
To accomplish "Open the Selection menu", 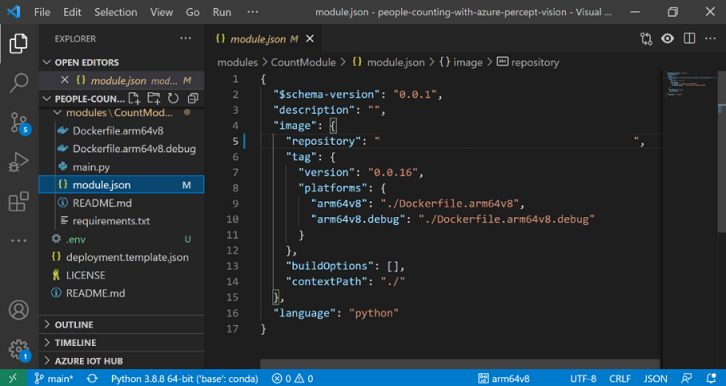I will (116, 12).
